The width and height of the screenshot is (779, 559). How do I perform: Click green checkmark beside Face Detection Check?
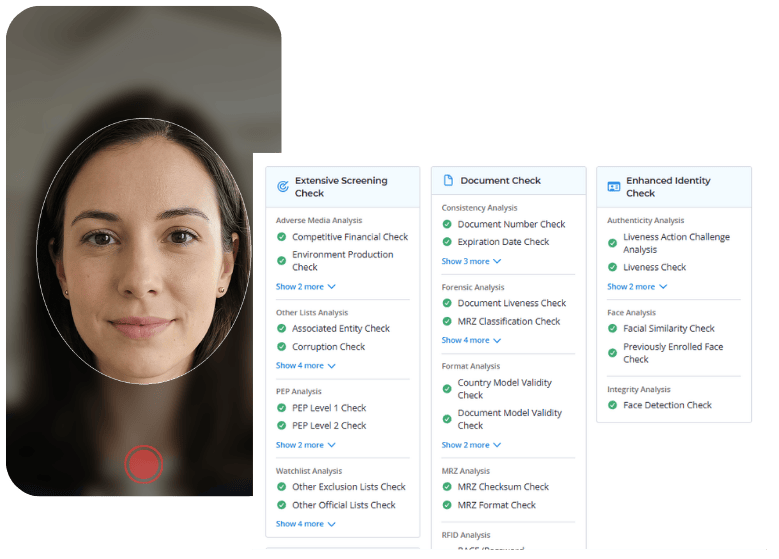[x=613, y=405]
